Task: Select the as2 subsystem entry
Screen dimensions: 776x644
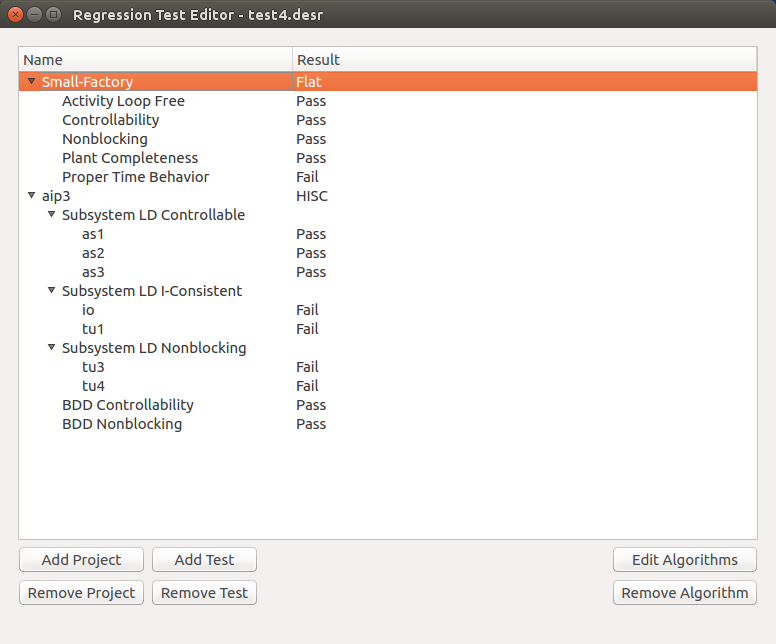Action: (93, 253)
